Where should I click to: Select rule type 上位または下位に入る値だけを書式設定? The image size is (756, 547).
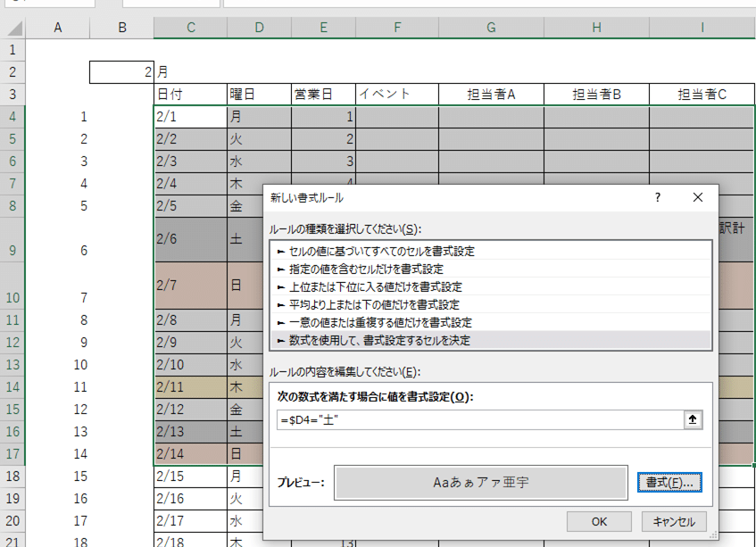[491, 286]
